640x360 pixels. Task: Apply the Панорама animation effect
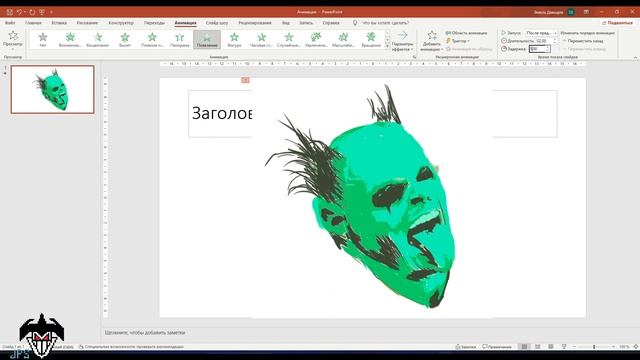180,40
